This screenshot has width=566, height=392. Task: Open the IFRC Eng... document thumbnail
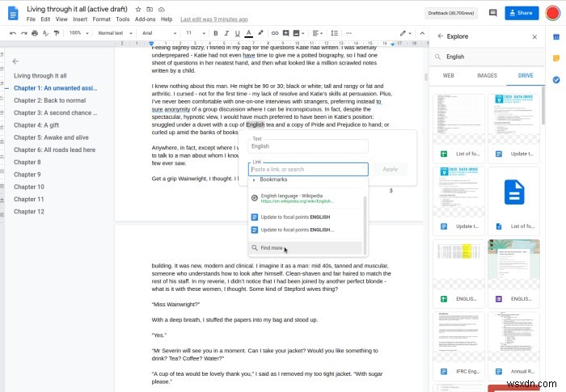coord(458,346)
